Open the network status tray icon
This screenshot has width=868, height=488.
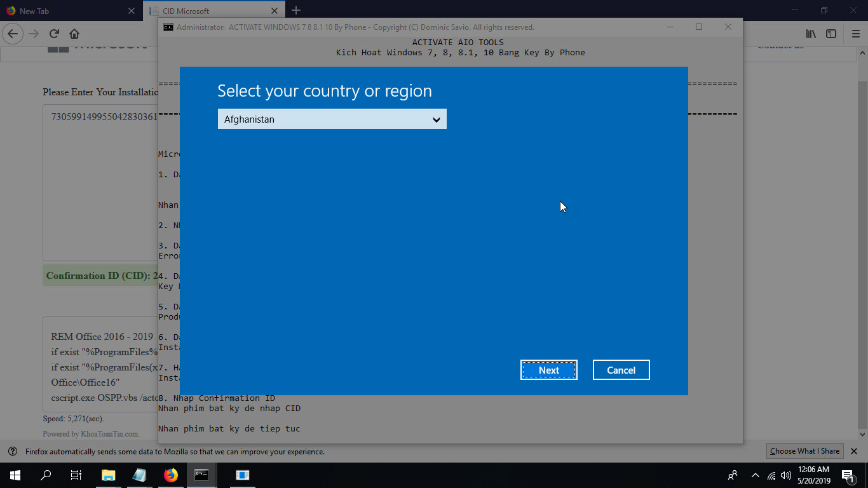(771, 475)
